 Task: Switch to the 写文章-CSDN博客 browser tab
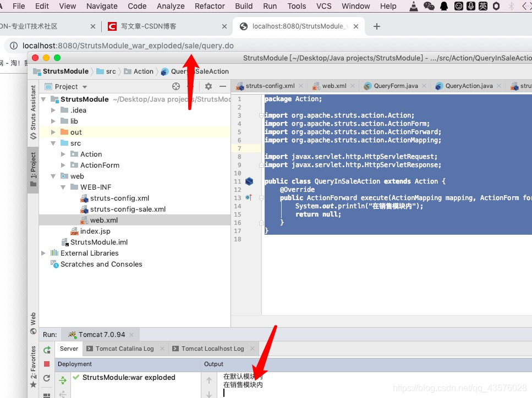tap(149, 26)
